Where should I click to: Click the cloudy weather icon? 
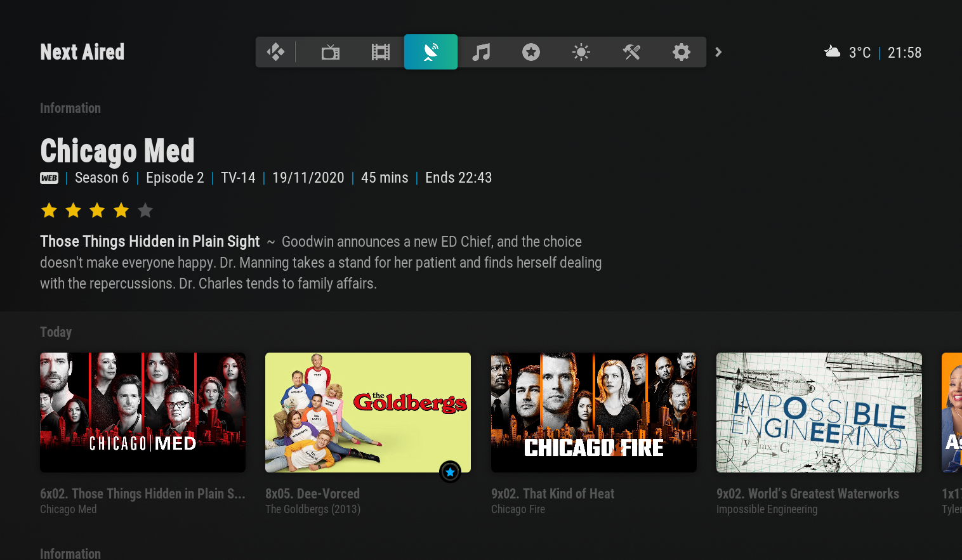(832, 52)
